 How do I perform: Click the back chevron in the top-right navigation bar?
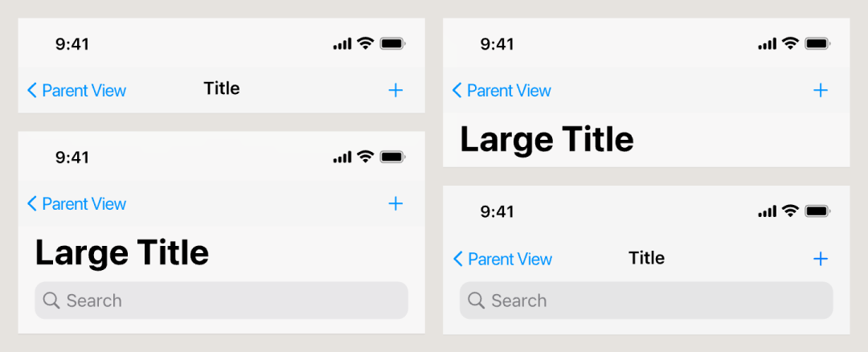pos(457,90)
